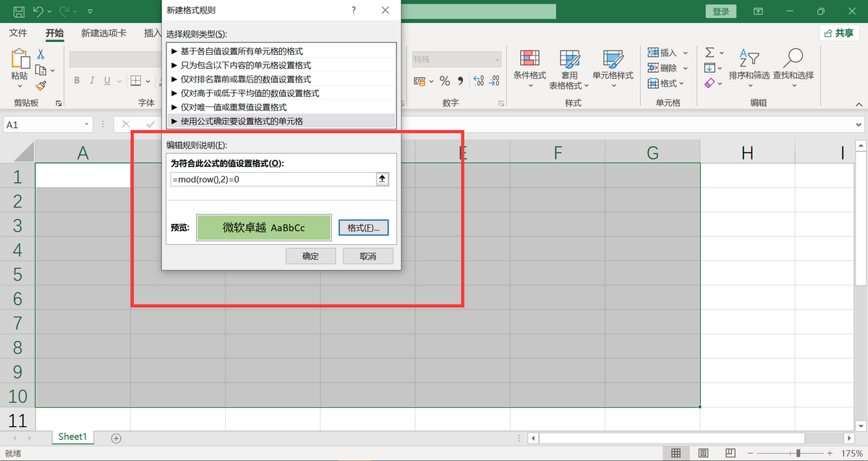868x461 pixels.
Task: Open Sort and Filter (排序和筛选)
Action: (749, 69)
